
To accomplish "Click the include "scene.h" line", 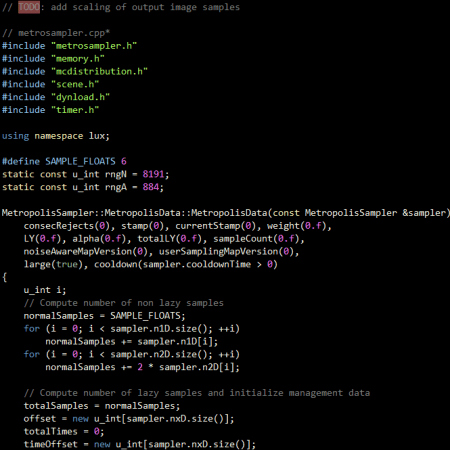I will [50, 84].
